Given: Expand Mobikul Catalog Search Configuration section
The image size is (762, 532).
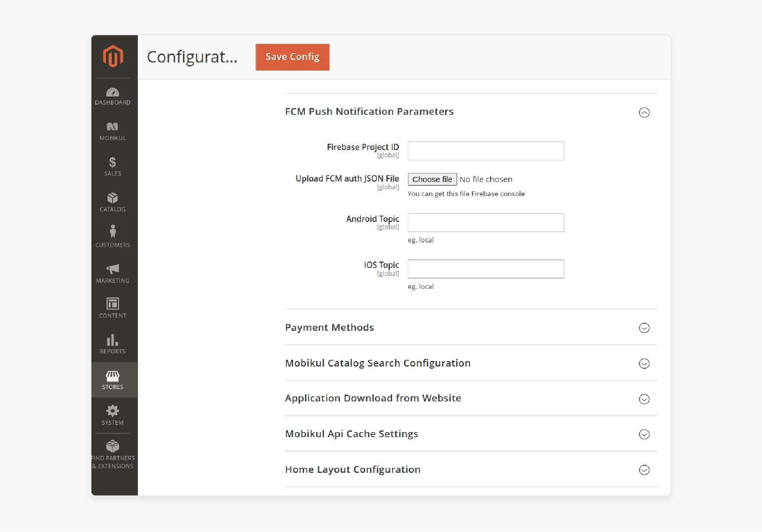Looking at the screenshot, I should pyautogui.click(x=644, y=364).
